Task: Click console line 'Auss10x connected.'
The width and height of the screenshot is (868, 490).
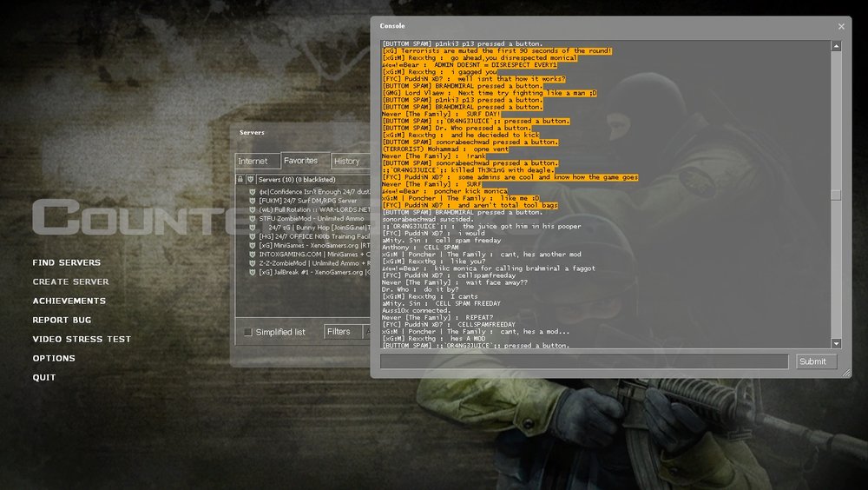Action: click(416, 310)
